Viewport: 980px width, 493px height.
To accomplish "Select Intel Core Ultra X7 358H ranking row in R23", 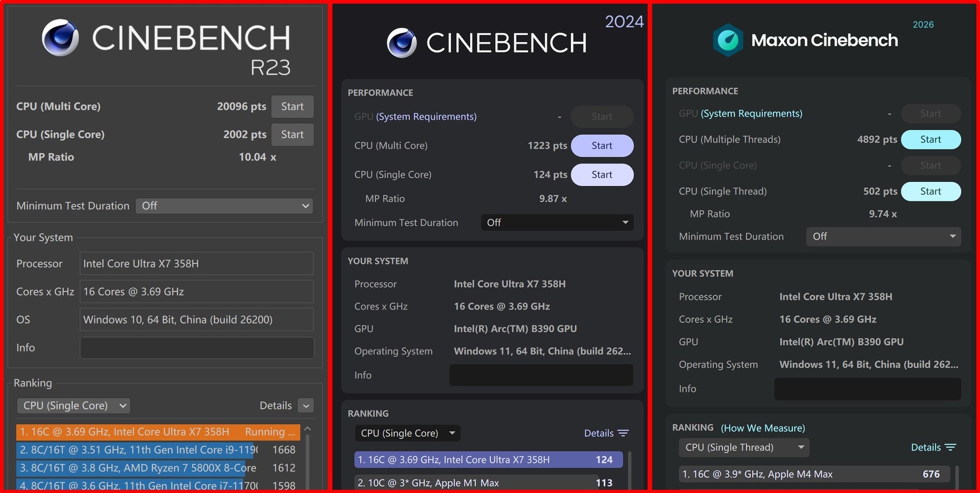I will pos(158,432).
